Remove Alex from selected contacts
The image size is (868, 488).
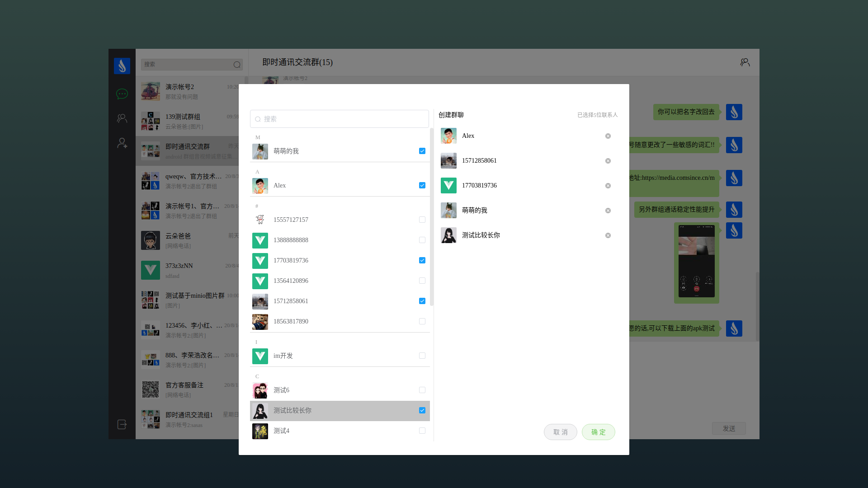[x=608, y=136]
